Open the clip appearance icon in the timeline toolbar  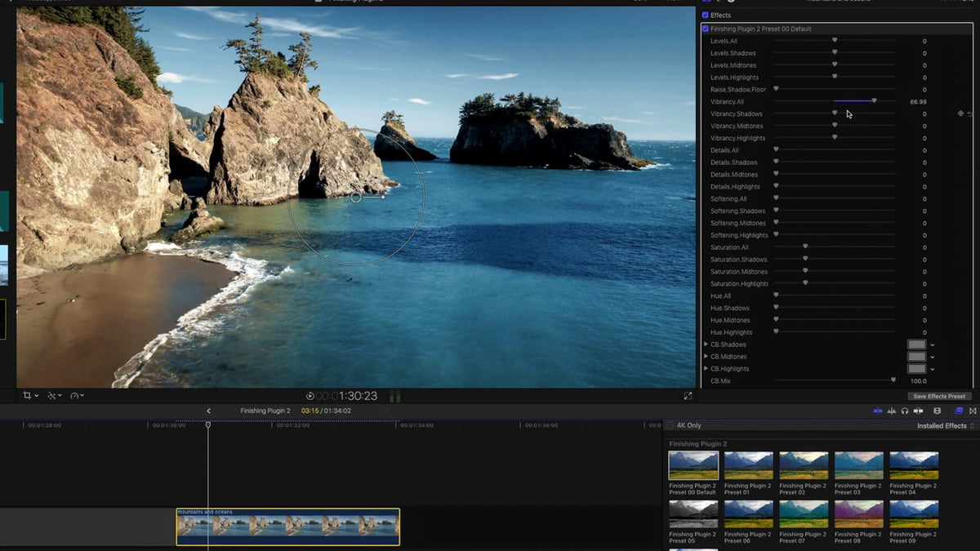(937, 411)
